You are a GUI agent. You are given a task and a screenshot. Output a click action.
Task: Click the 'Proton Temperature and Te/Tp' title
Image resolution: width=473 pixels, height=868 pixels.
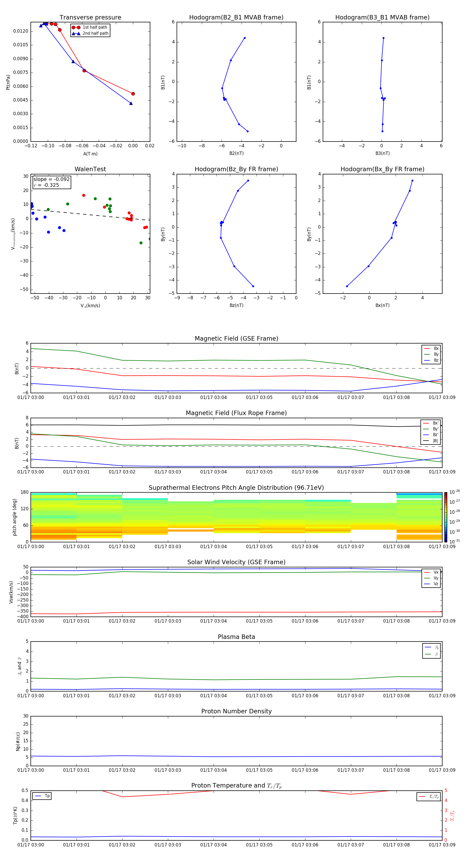tap(236, 786)
